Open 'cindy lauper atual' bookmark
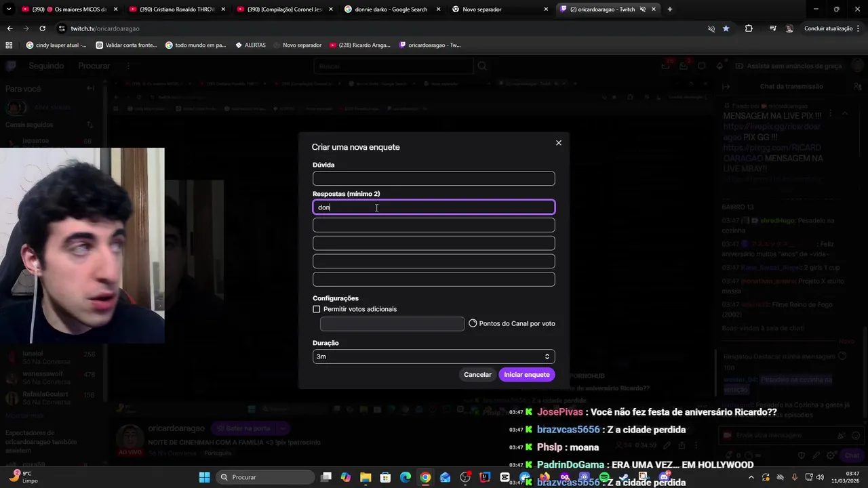Screen dimensions: 868x488 tap(56, 45)
